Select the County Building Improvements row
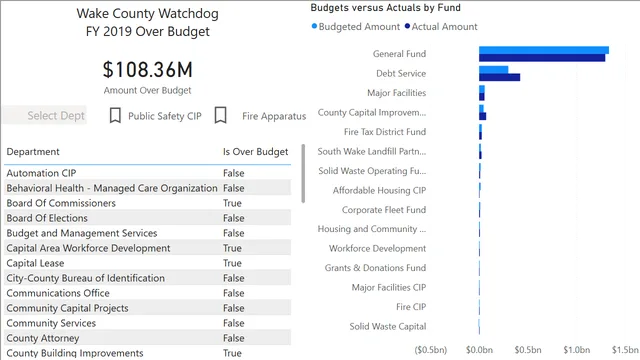Viewport: 640px width, 360px height. (147, 353)
